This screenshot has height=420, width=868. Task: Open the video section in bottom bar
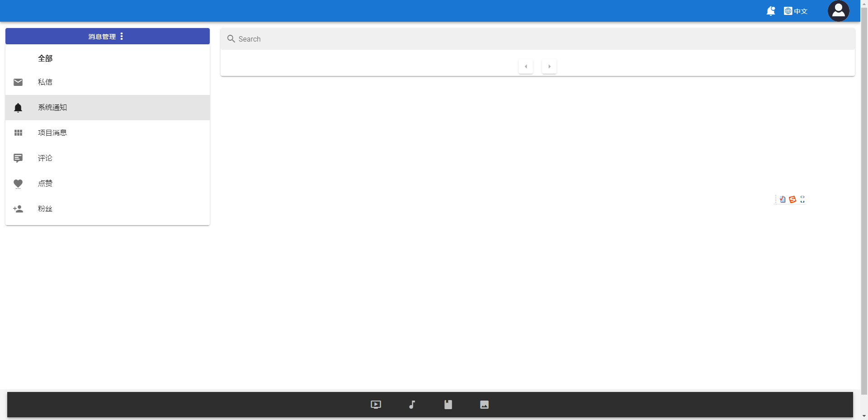(376, 405)
